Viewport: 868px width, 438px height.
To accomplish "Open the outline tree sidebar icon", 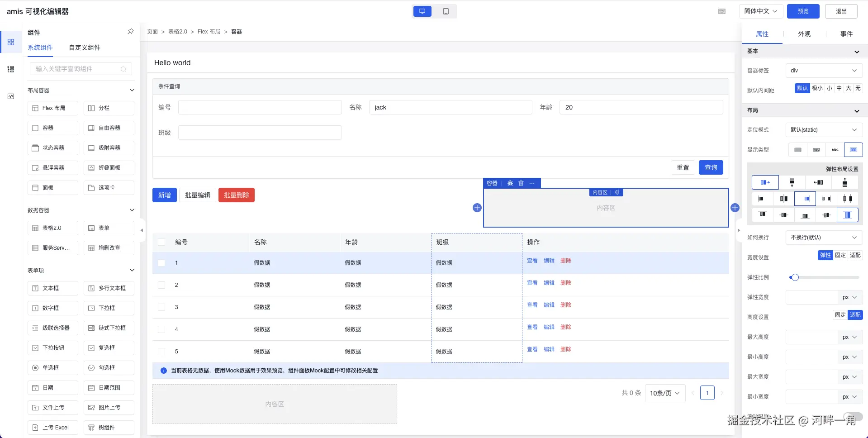I will pyautogui.click(x=11, y=69).
